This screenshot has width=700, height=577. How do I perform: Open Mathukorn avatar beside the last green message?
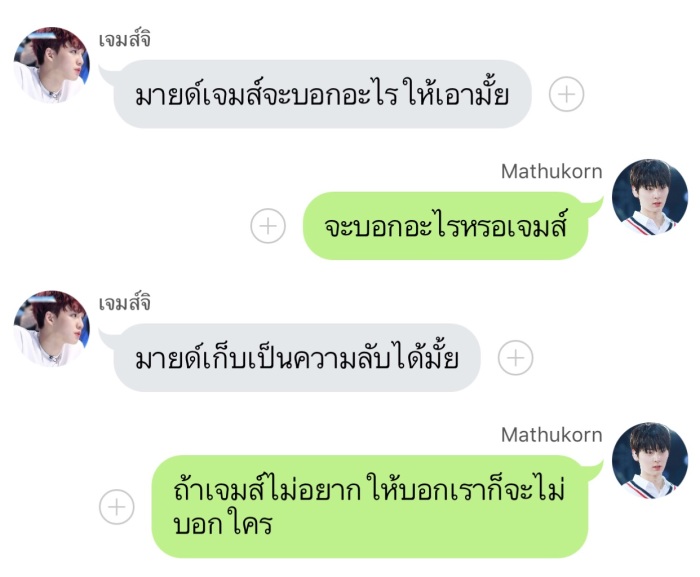[x=650, y=460]
